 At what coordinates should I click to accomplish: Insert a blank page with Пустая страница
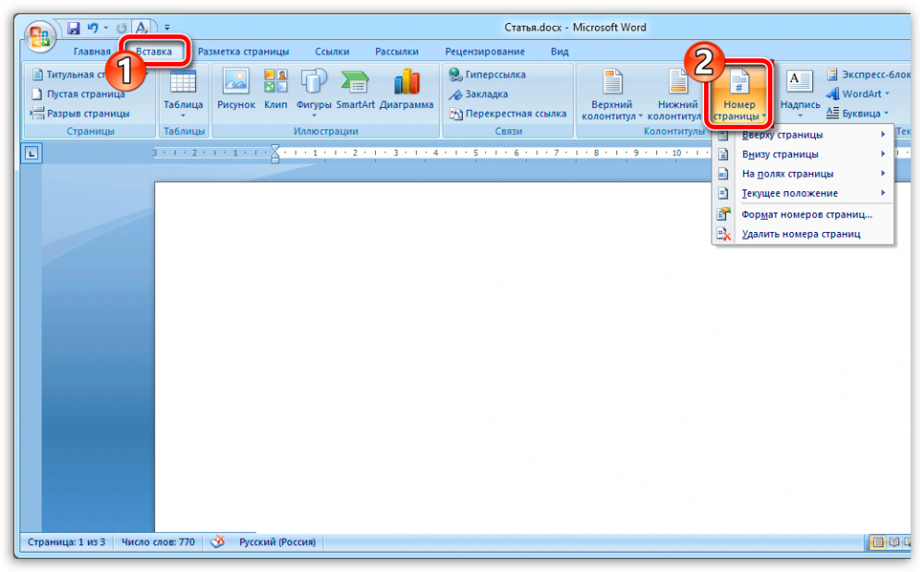coord(79,94)
